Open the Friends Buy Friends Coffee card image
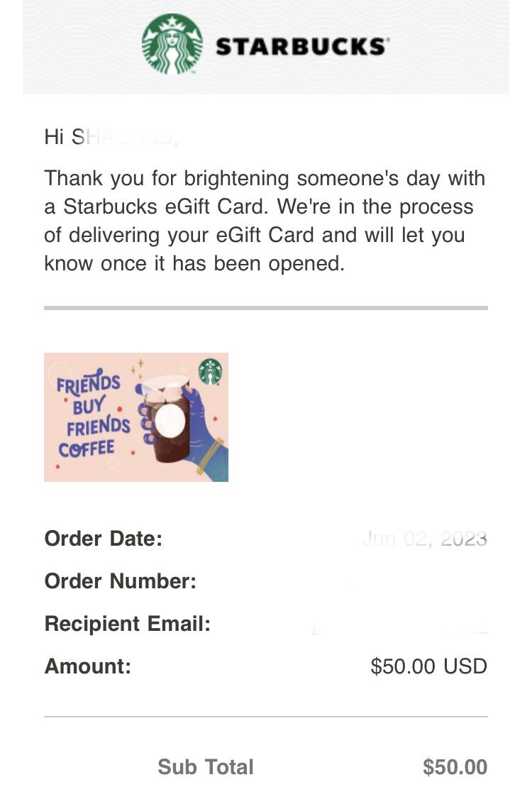 click(x=136, y=417)
